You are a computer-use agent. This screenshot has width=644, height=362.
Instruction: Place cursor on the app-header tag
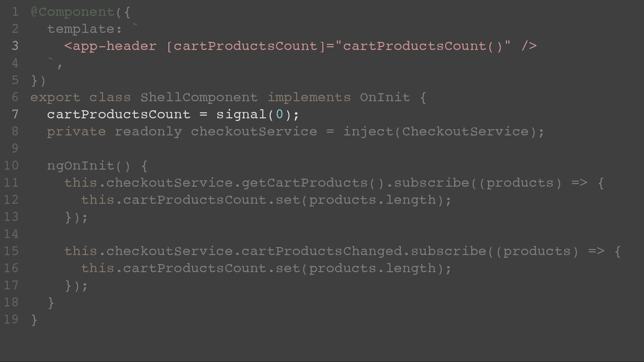(x=114, y=46)
